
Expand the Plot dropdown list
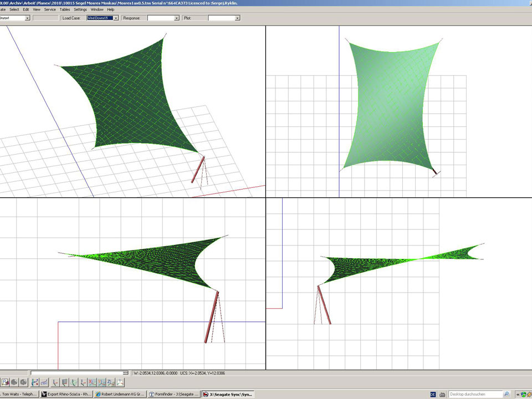point(237,18)
